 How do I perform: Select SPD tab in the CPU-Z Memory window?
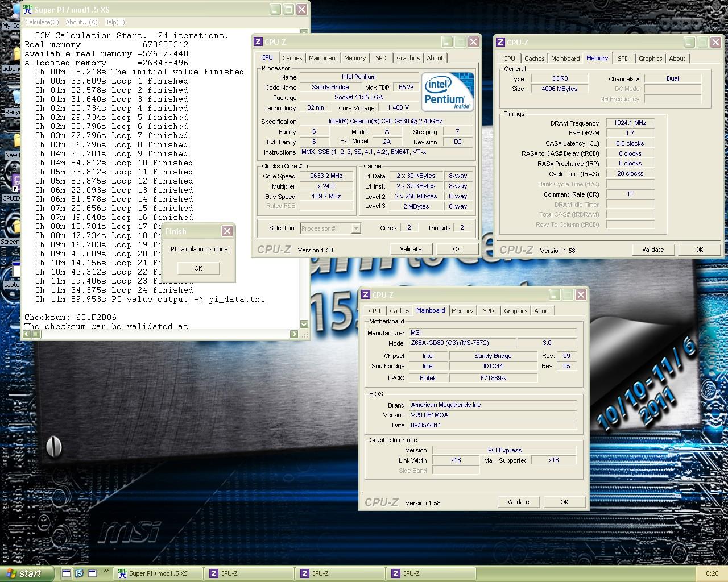tap(623, 59)
